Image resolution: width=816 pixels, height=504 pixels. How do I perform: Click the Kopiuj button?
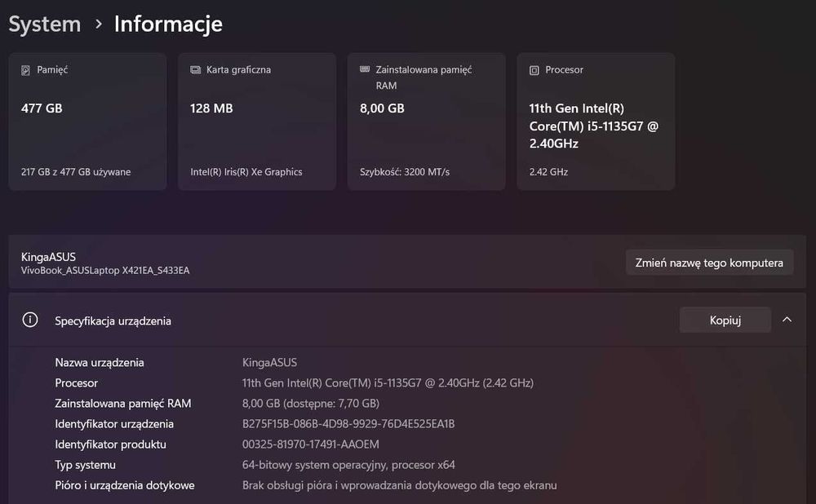[x=725, y=321]
